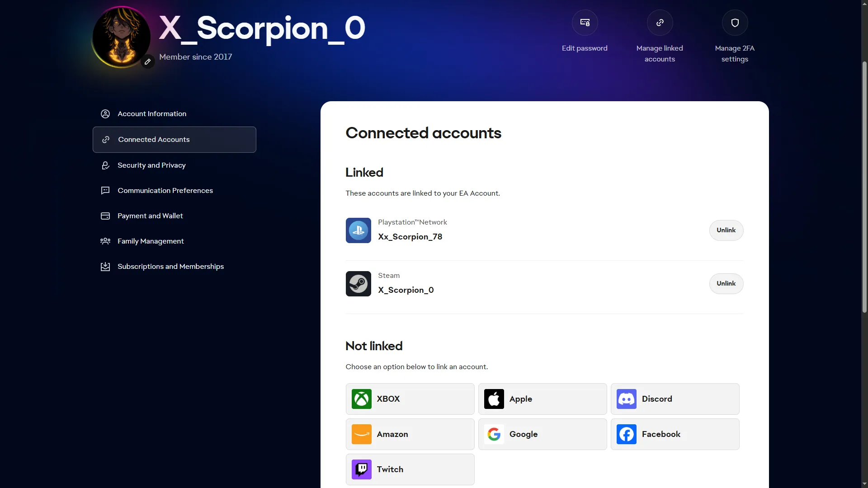Click the Discord logo icon
Screen dimensions: 868x488
(627, 399)
